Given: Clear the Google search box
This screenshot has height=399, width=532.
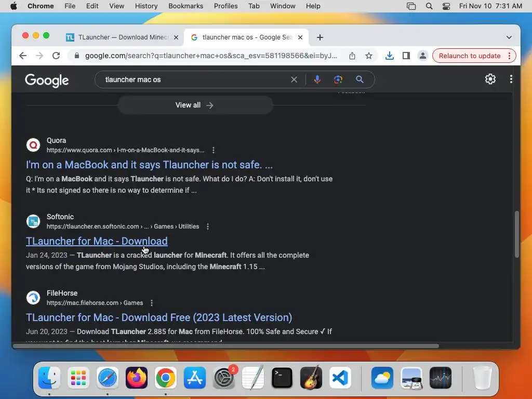Looking at the screenshot, I should (294, 79).
